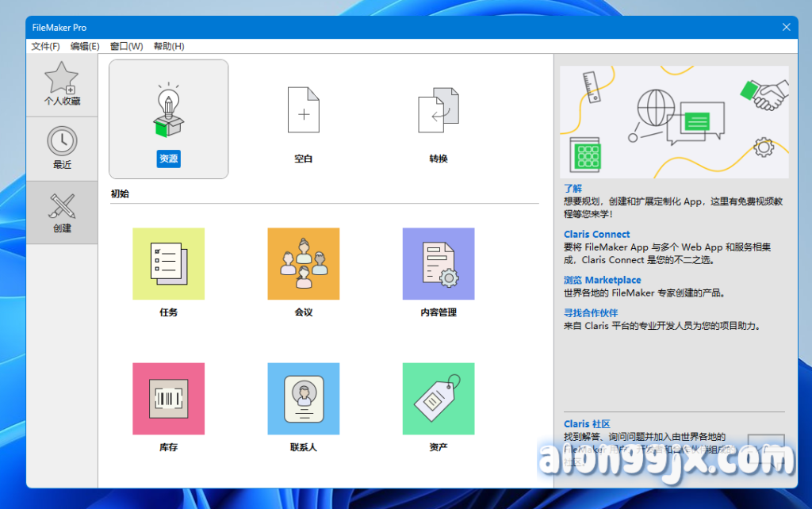Switch to the 最近 recent files tab
The height and width of the screenshot is (509, 812).
pos(62,148)
